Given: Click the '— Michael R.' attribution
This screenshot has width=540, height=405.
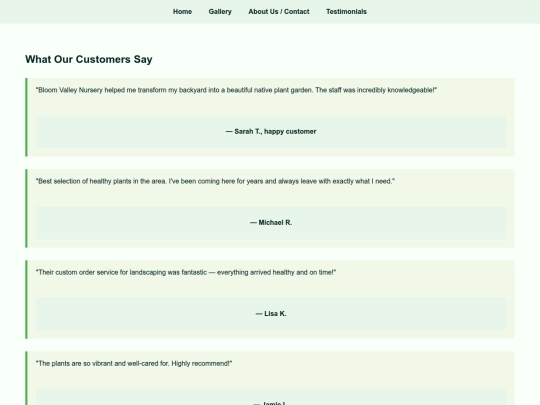Looking at the screenshot, I should point(271,223).
